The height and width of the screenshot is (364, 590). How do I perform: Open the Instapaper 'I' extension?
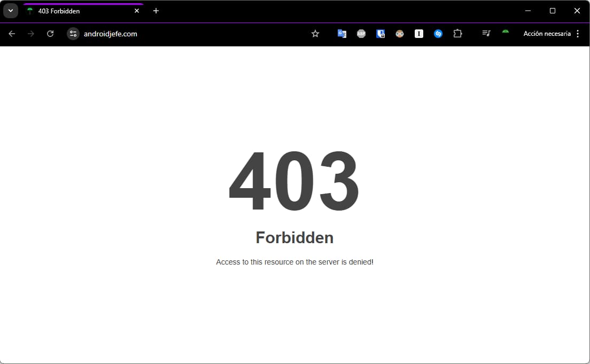[419, 34]
